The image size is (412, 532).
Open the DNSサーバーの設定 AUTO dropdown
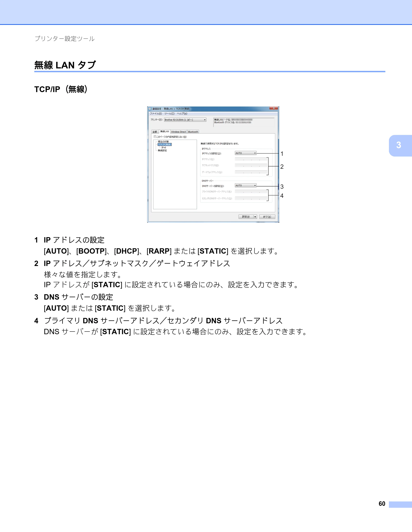[245, 186]
